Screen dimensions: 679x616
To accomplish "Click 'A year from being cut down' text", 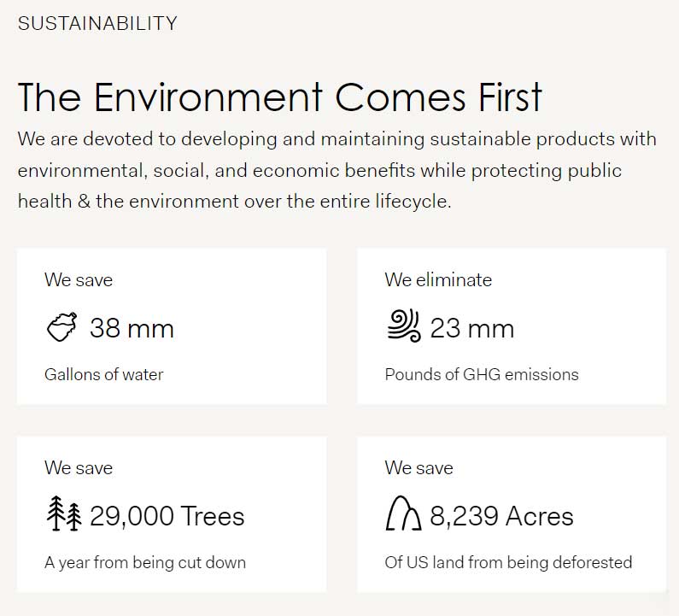I will pos(145,562).
